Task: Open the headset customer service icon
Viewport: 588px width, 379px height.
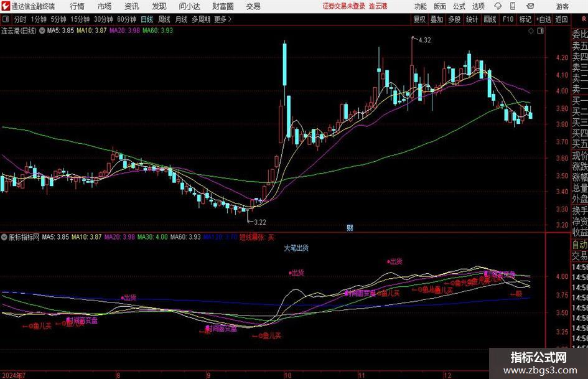Action: click(498, 6)
